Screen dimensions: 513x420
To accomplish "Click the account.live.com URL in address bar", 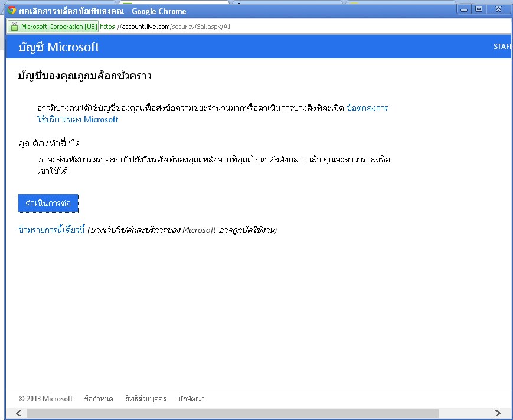I will 165,27.
